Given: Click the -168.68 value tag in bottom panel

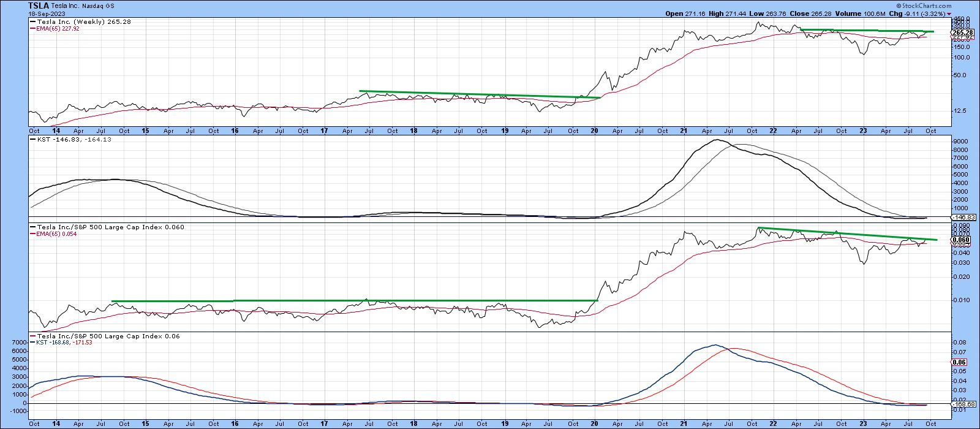Looking at the screenshot, I should coord(964,404).
